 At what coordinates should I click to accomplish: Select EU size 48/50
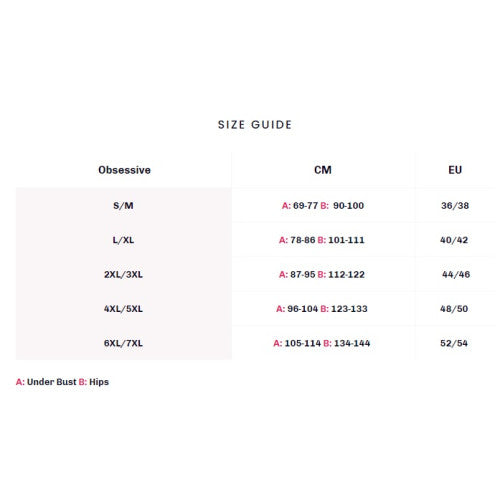point(454,309)
